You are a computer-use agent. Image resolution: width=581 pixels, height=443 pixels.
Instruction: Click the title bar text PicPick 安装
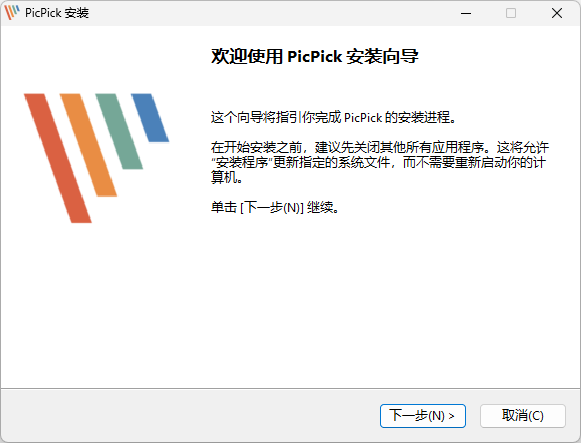(x=57, y=13)
